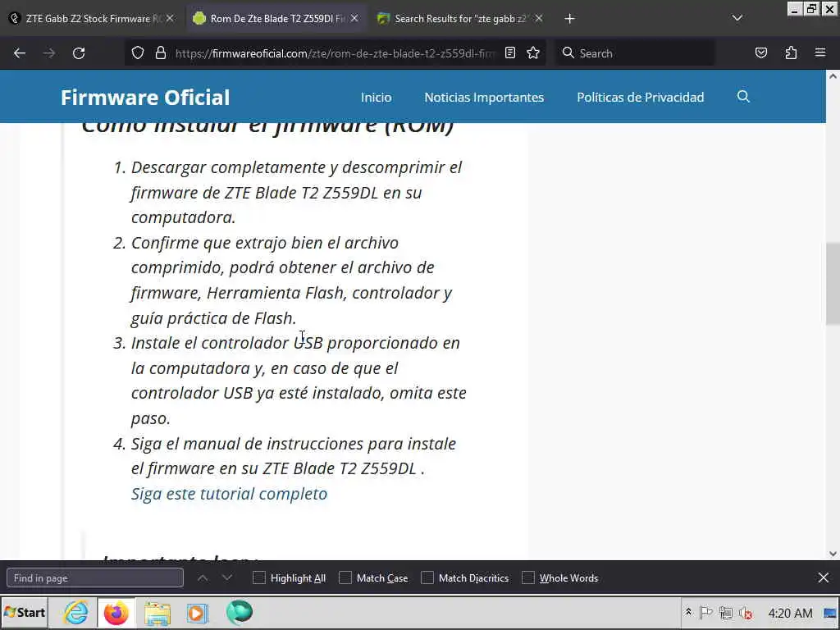Click Firefox icon in taskbar
Viewport: 840px width, 630px height.
pos(116,612)
